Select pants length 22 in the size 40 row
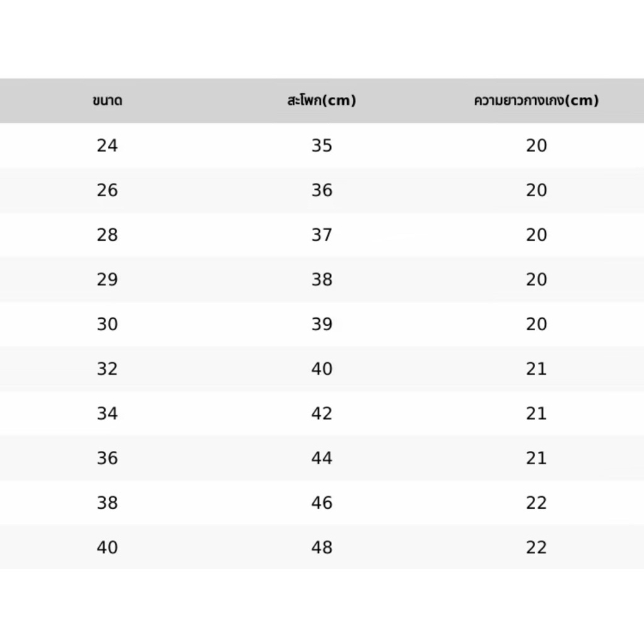 click(536, 548)
